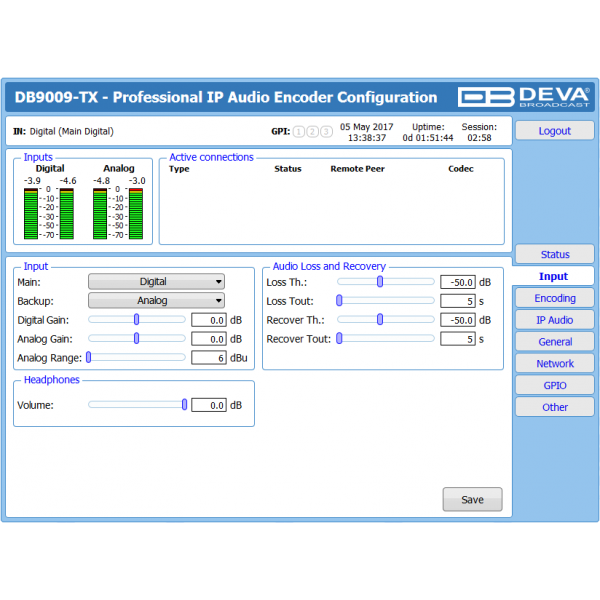Click the Codec column header
This screenshot has width=600, height=600.
[x=461, y=169]
